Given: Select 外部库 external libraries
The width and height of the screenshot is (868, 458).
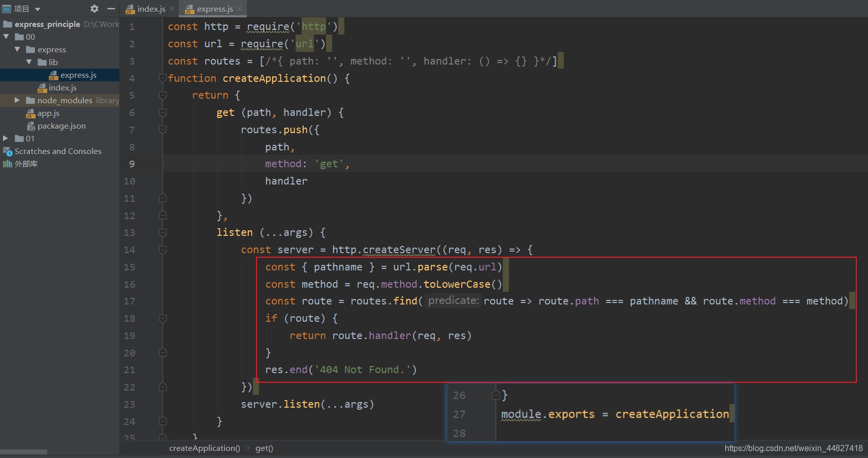Looking at the screenshot, I should (26, 164).
